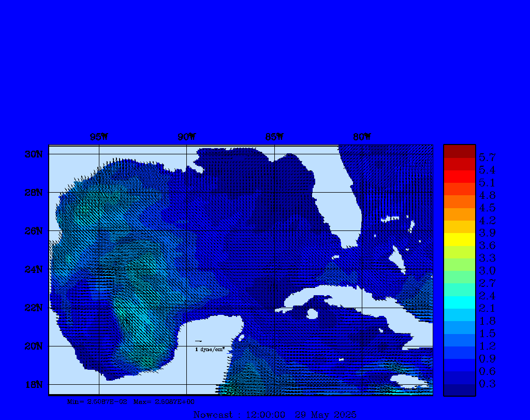Click the 5.7 color bar label
530x420 pixels.
click(x=487, y=157)
